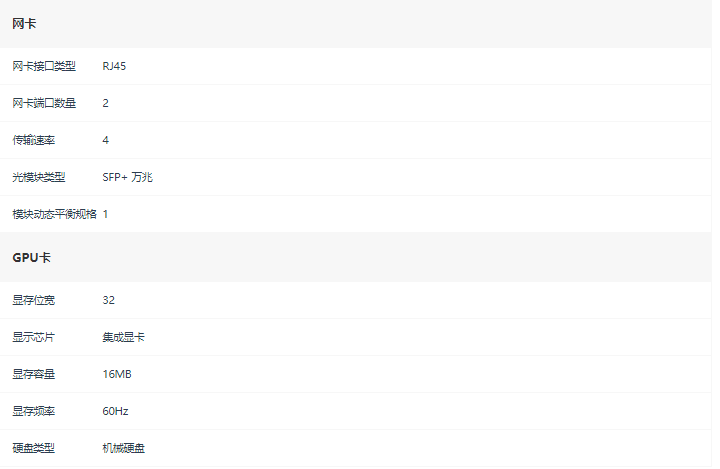720x469 pixels.
Task: Click the 显存频率 label
Action: 34,412
